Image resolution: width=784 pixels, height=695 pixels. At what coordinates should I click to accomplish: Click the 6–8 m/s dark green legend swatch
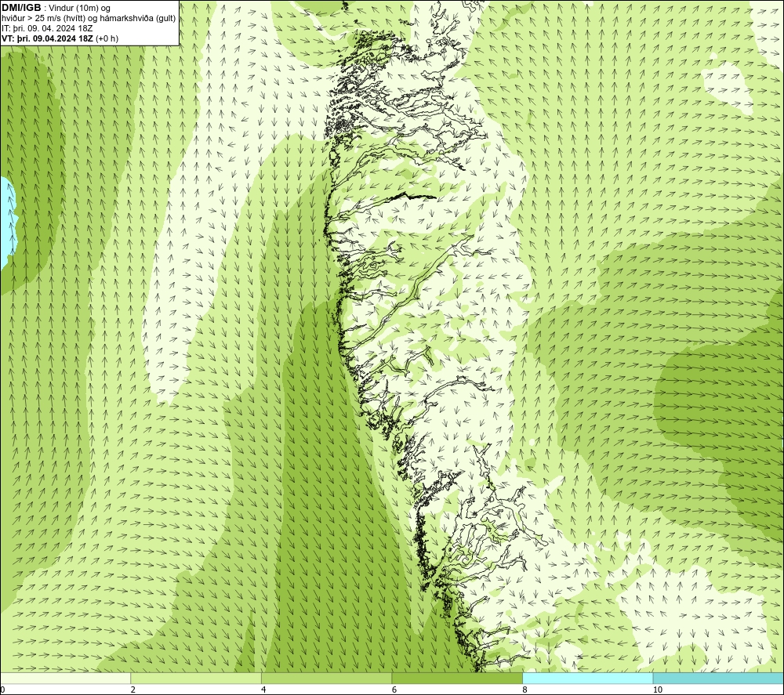coord(457,678)
